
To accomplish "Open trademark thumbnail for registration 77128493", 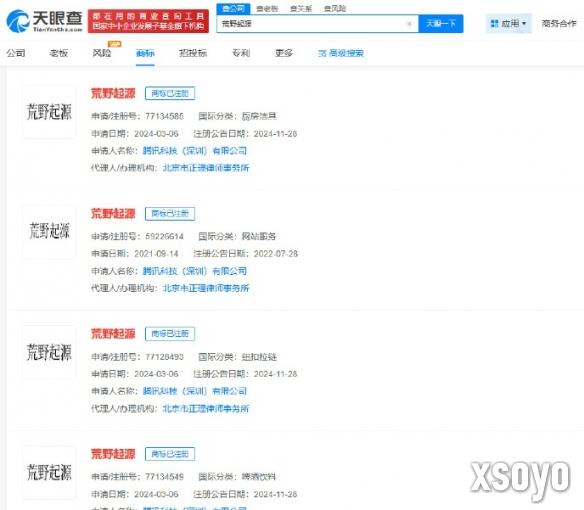I will click(x=49, y=352).
